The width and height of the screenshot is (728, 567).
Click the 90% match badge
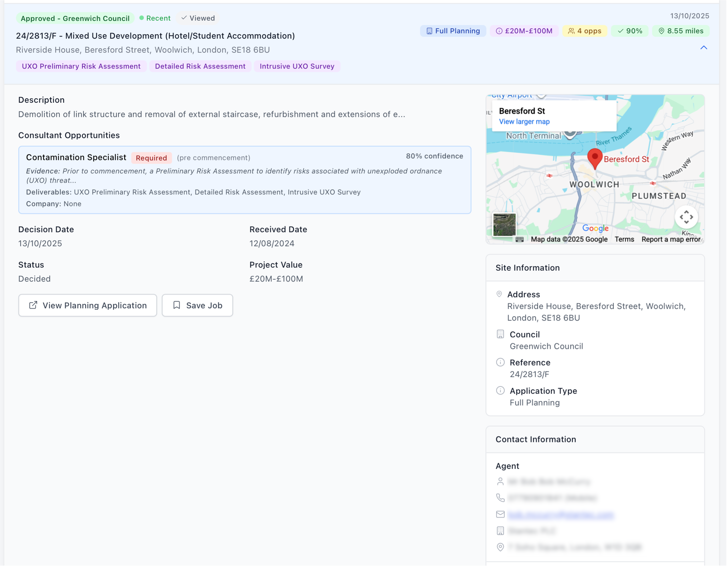pyautogui.click(x=631, y=31)
